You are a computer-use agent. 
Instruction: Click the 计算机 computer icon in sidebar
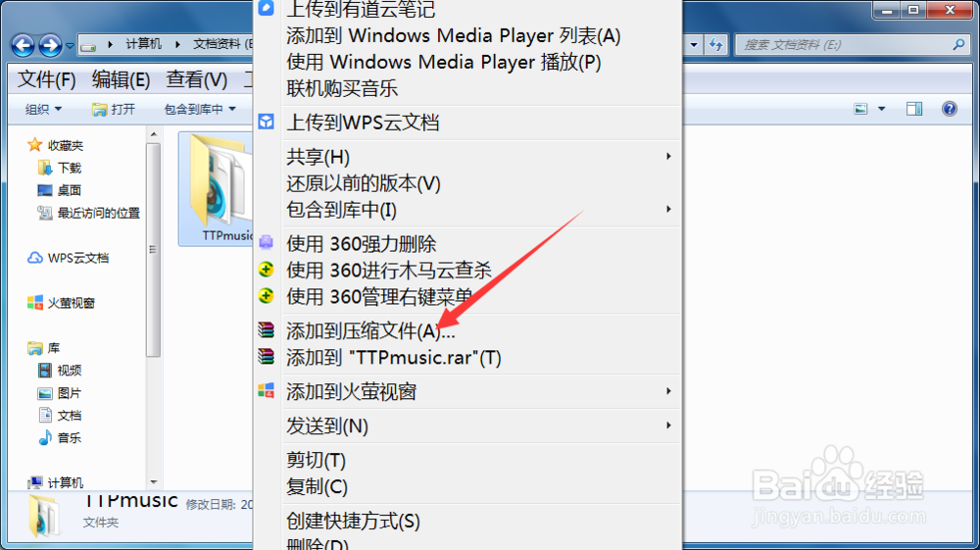tap(35, 482)
